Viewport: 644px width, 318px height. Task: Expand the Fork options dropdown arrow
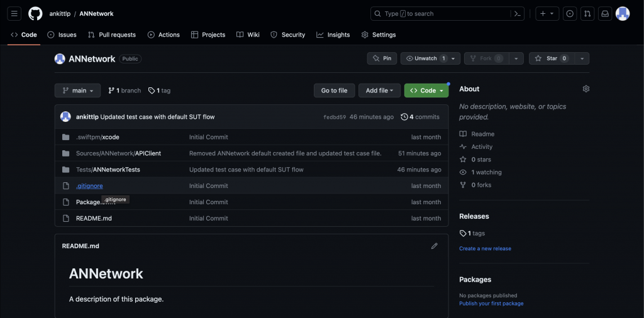(x=516, y=58)
